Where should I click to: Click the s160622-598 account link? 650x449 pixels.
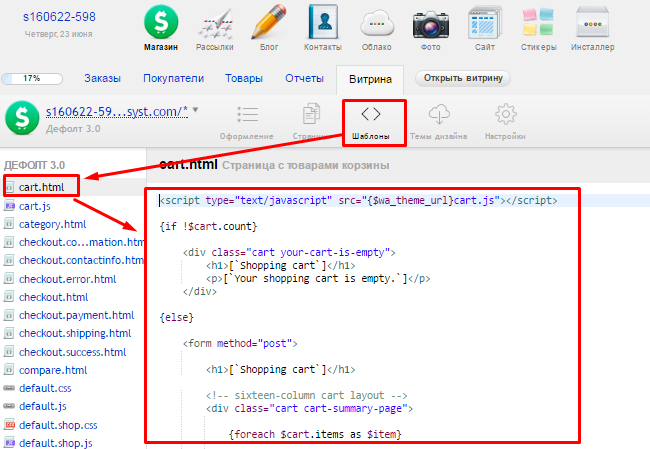pyautogui.click(x=59, y=17)
